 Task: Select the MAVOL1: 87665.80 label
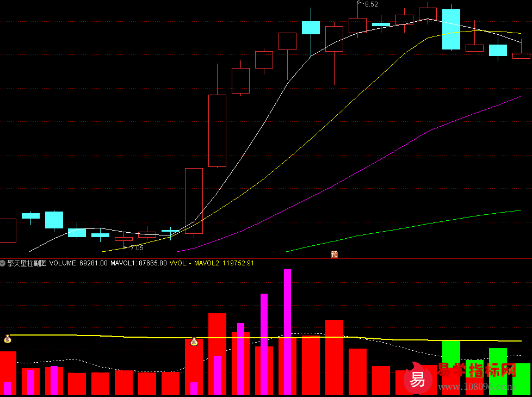[x=138, y=263]
